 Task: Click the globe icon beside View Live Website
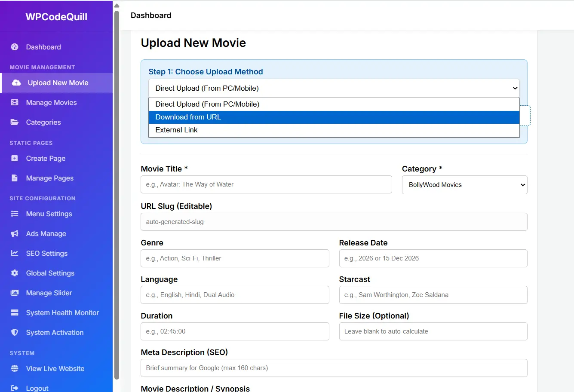pyautogui.click(x=15, y=368)
